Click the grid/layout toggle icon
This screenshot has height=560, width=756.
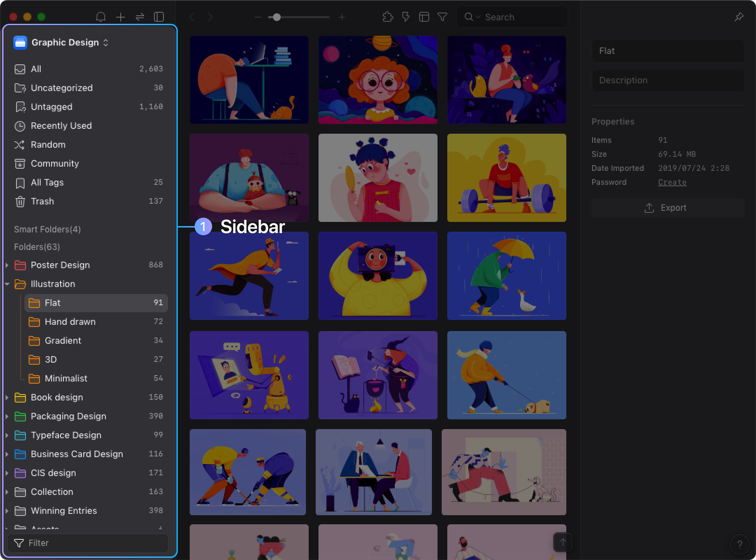coord(423,17)
